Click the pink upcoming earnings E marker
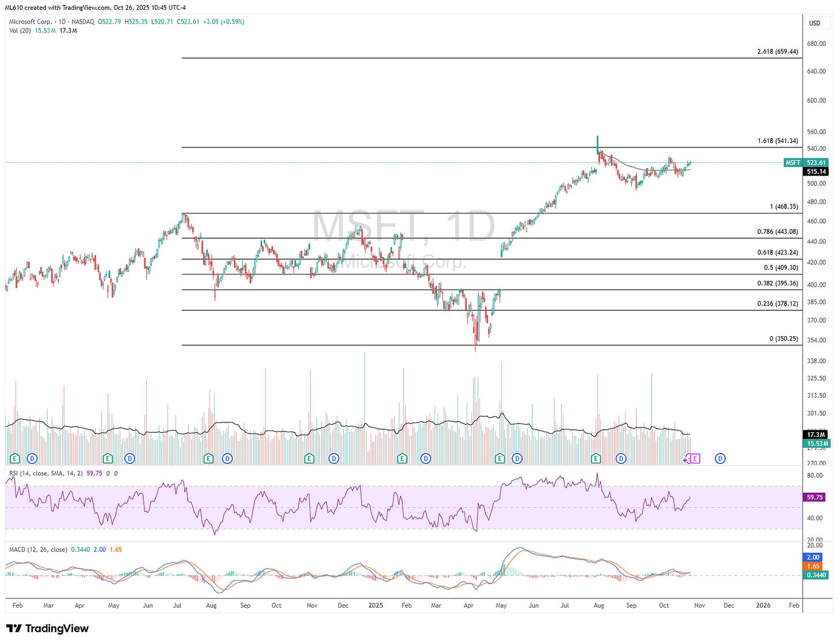Viewport: 838px width, 644px height. pyautogui.click(x=695, y=459)
